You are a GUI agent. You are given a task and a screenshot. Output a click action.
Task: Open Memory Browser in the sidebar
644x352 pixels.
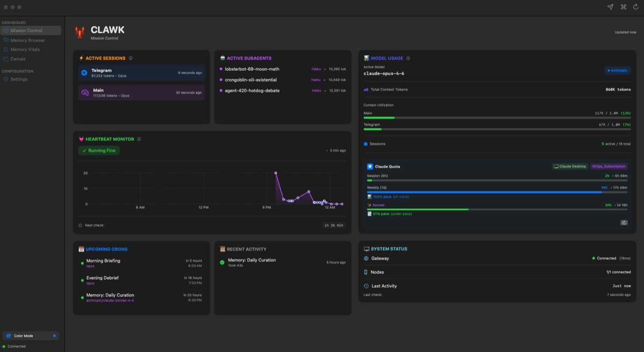pyautogui.click(x=32, y=40)
